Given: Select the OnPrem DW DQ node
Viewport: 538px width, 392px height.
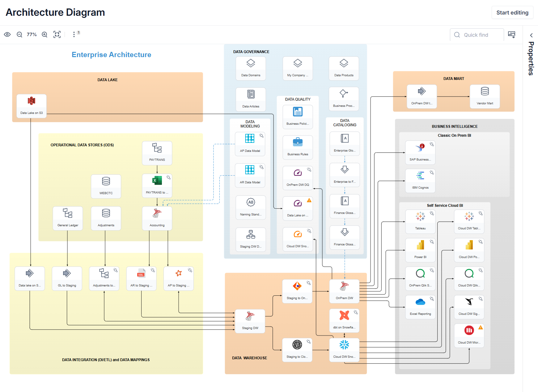Looking at the screenshot, I should 298,178.
